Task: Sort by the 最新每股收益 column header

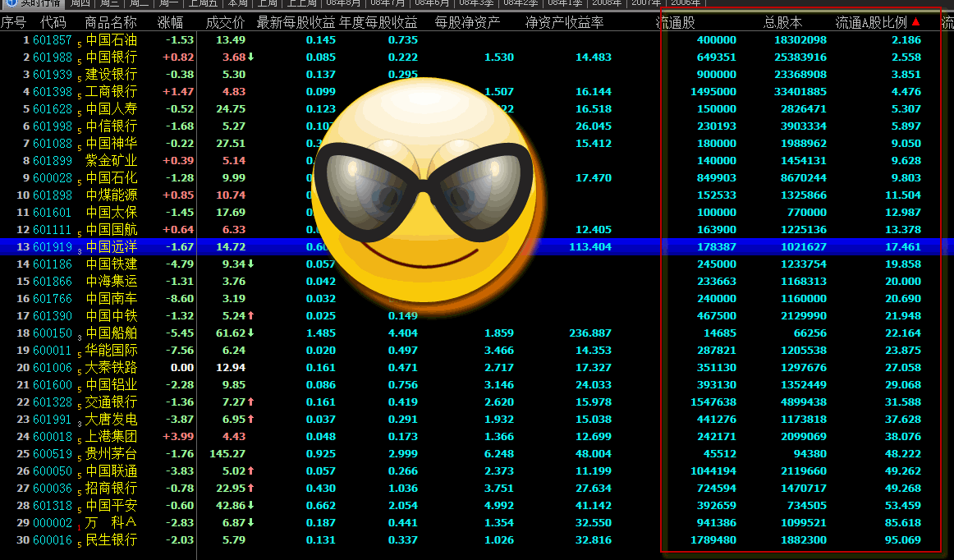Action: pyautogui.click(x=296, y=22)
